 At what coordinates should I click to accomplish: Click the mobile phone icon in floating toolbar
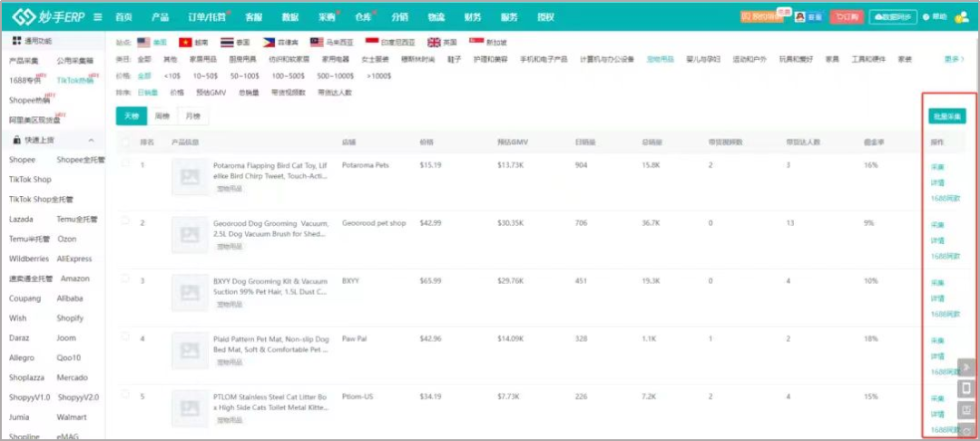pyautogui.click(x=966, y=388)
